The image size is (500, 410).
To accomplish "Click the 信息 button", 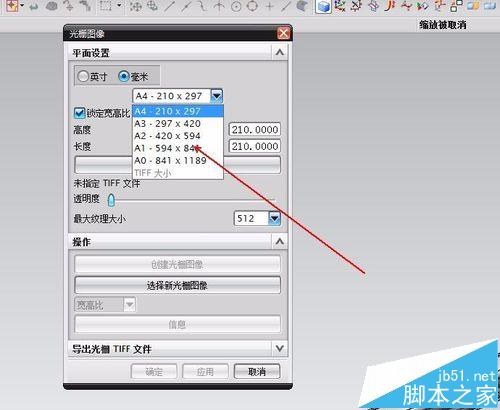I will pos(177,324).
